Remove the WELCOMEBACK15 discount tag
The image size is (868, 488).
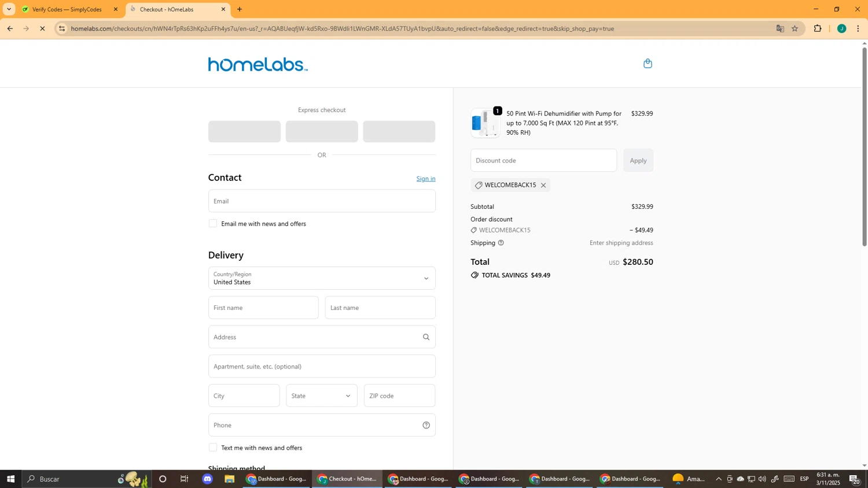coord(543,185)
